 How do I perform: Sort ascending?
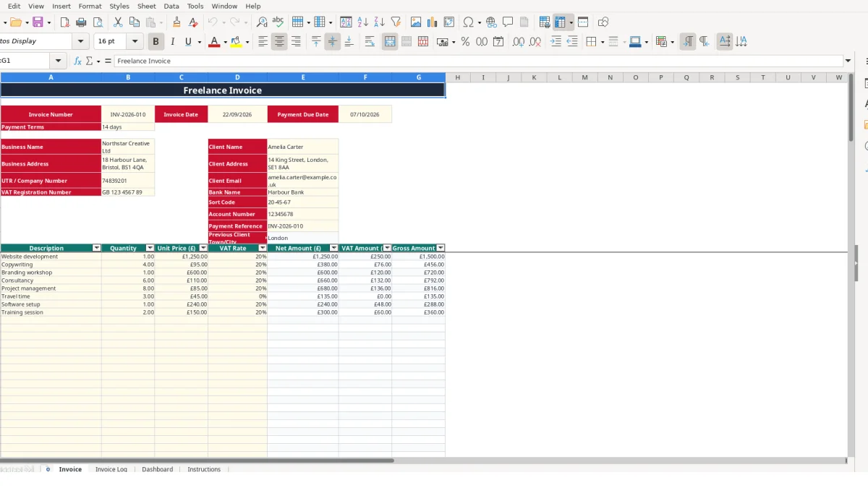tap(363, 22)
